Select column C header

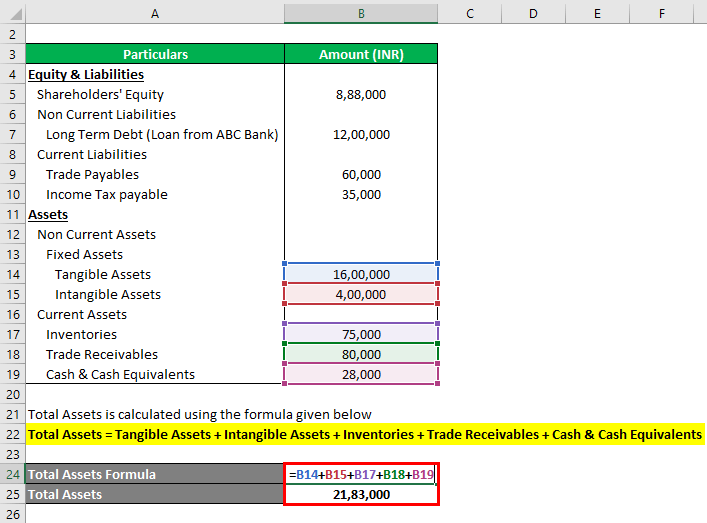click(x=469, y=14)
